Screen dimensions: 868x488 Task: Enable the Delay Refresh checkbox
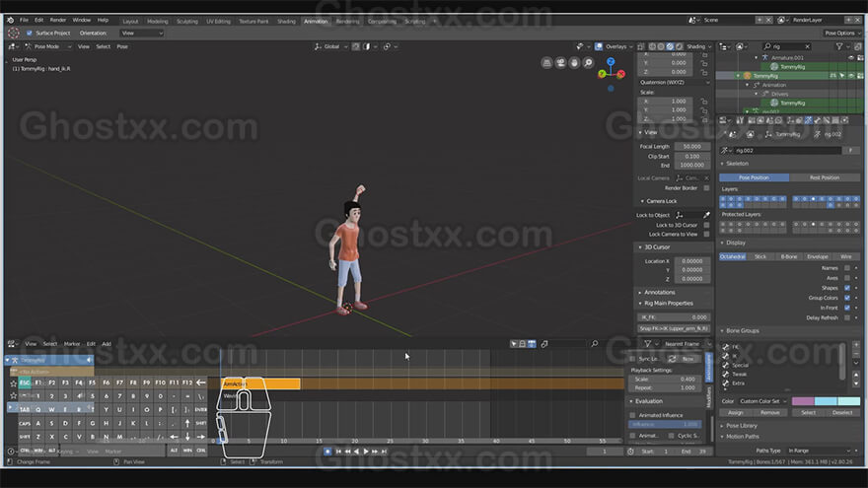pyautogui.click(x=847, y=317)
